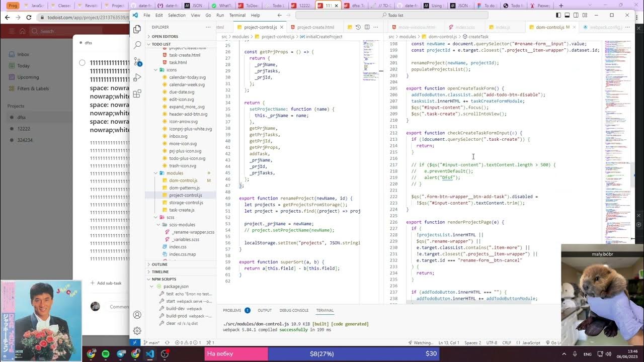Click the main branch indicator in status bar
This screenshot has width=644, height=362.
[x=151, y=343]
